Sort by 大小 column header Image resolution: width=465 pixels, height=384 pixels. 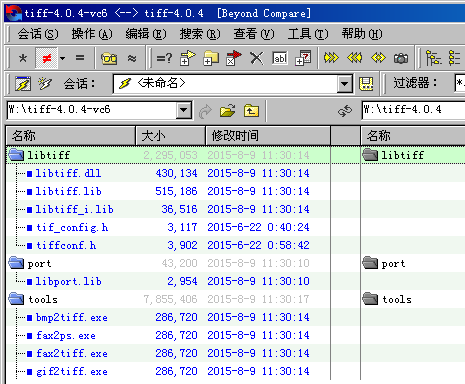[x=170, y=136]
